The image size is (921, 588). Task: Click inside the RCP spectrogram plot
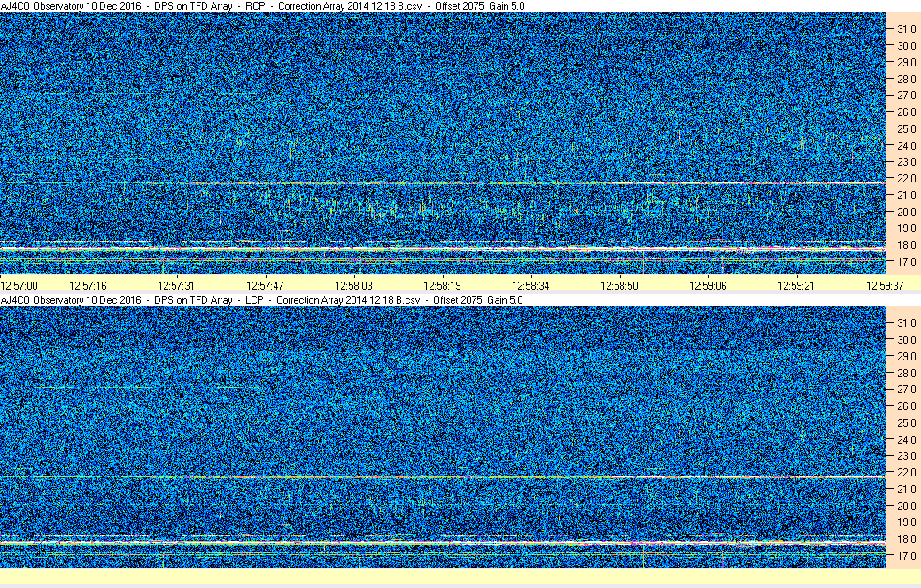click(442, 143)
